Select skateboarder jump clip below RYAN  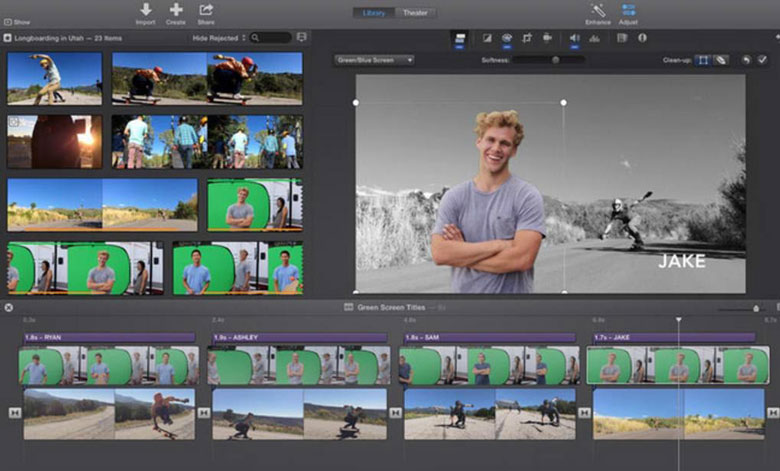click(x=109, y=414)
